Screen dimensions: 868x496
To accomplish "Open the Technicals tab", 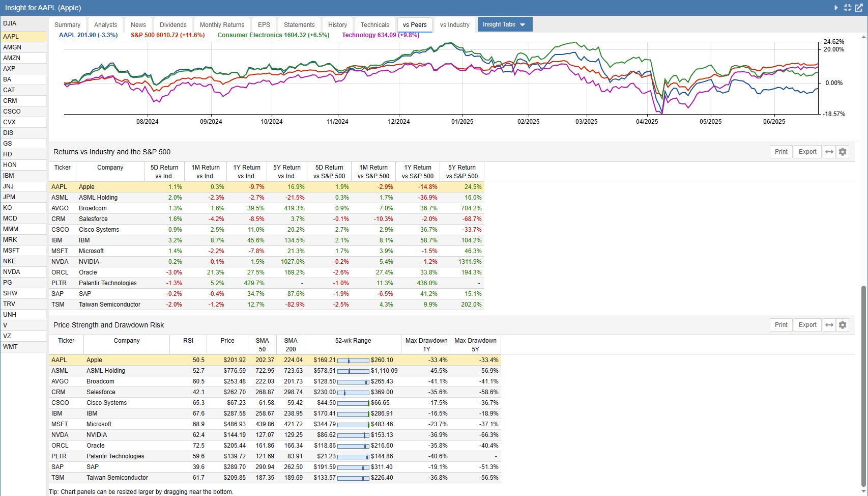I will coord(375,25).
